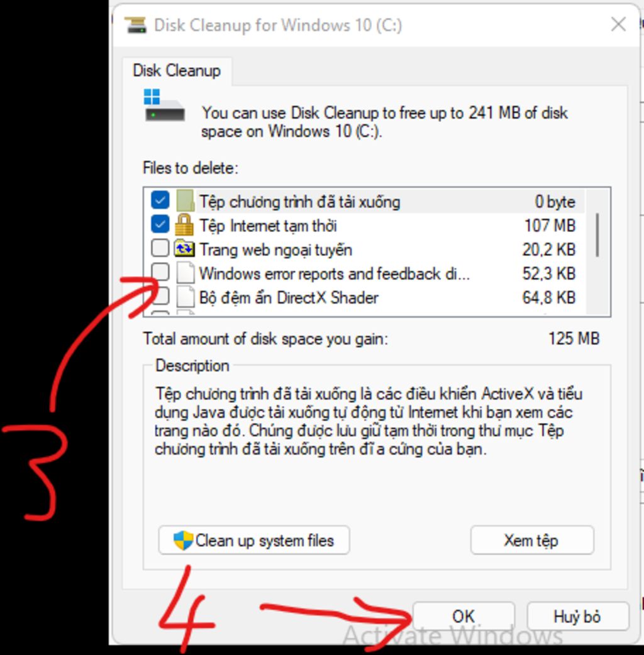Click the padlock icon for Tệp Internet tạm thời
Image resolution: width=644 pixels, height=655 pixels.
184,225
